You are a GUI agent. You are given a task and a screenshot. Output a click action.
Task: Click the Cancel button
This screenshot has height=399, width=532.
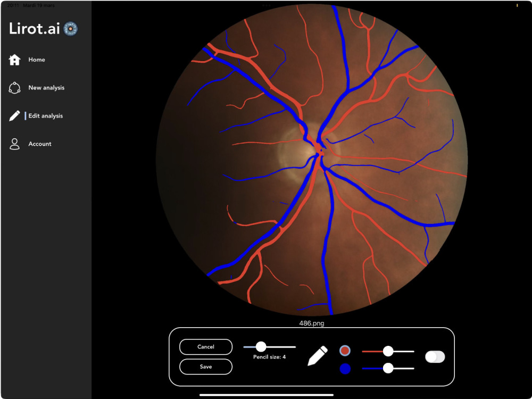click(206, 347)
